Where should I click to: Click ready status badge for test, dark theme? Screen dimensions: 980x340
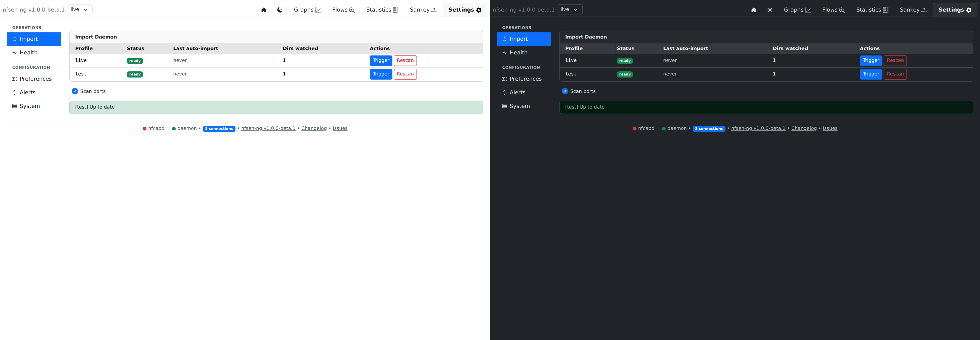click(x=625, y=75)
